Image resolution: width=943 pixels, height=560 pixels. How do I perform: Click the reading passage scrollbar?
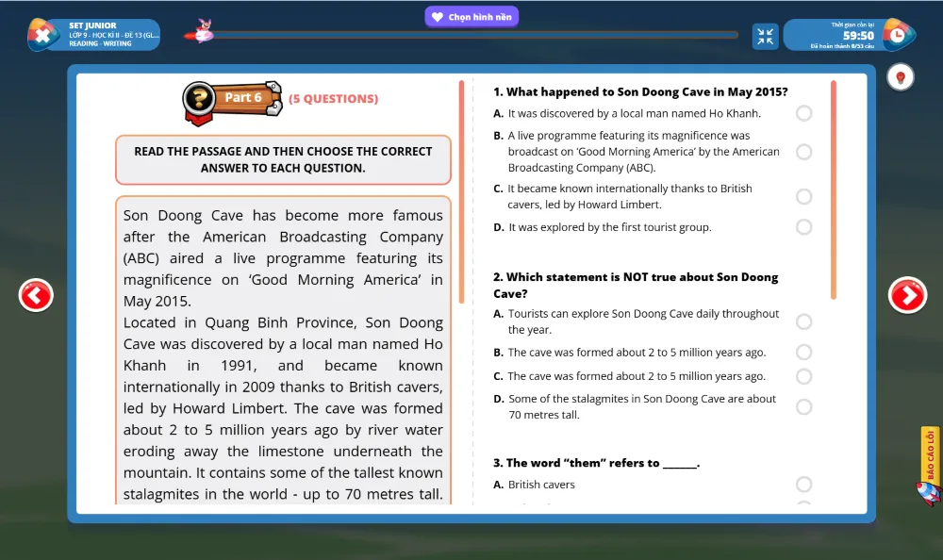(461, 191)
